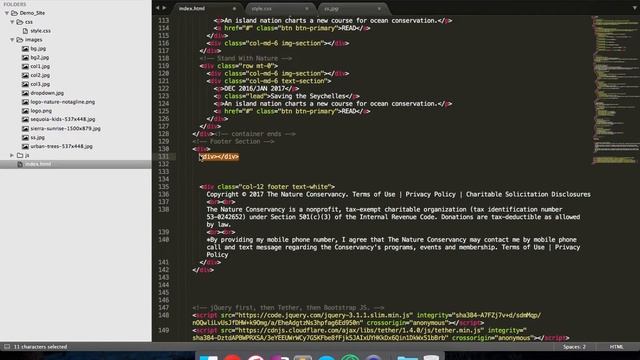
Task: Open the tab list dropdown arrow
Action: [635, 8]
